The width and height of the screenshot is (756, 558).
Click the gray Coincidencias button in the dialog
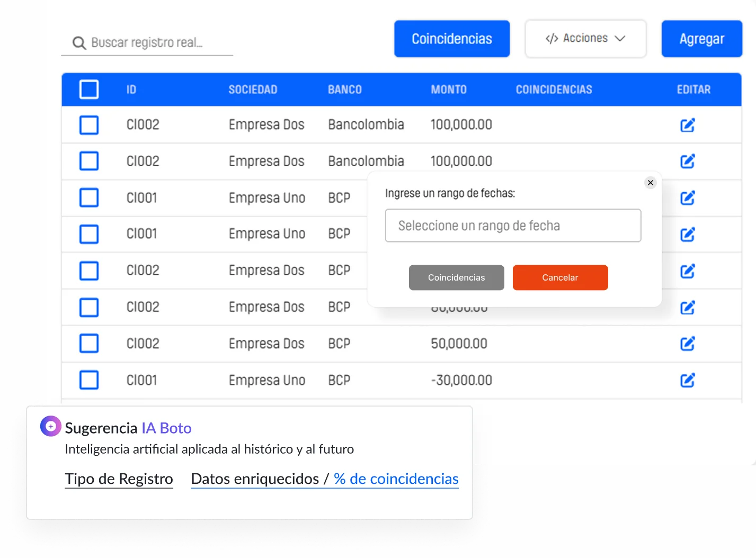click(x=456, y=277)
